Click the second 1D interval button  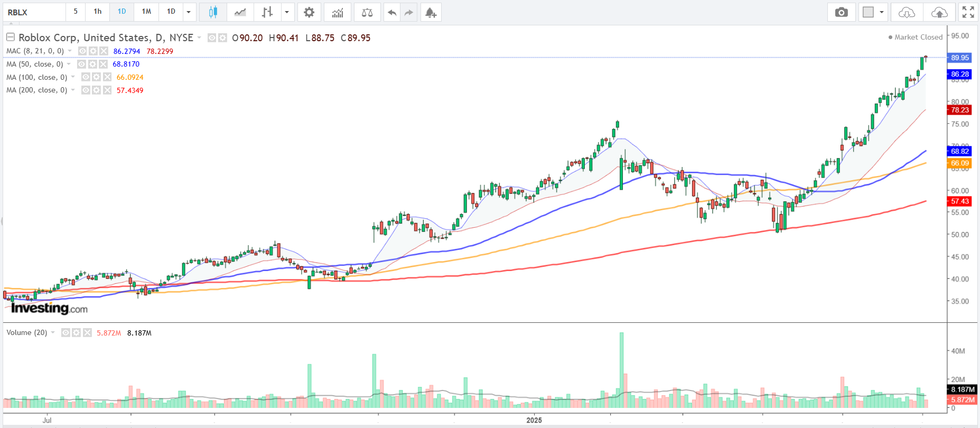pyautogui.click(x=171, y=12)
